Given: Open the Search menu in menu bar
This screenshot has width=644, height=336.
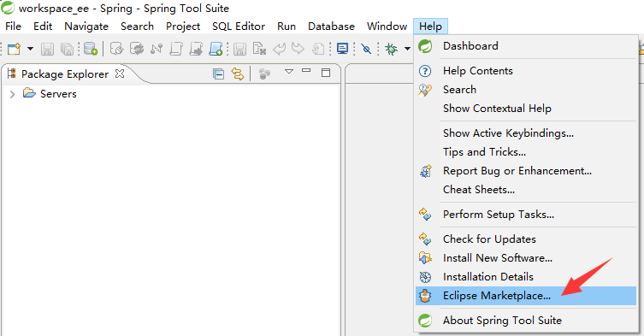Looking at the screenshot, I should (137, 27).
